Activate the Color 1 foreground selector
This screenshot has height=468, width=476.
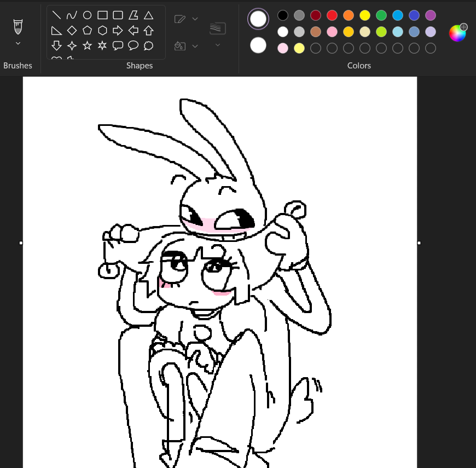tap(258, 19)
